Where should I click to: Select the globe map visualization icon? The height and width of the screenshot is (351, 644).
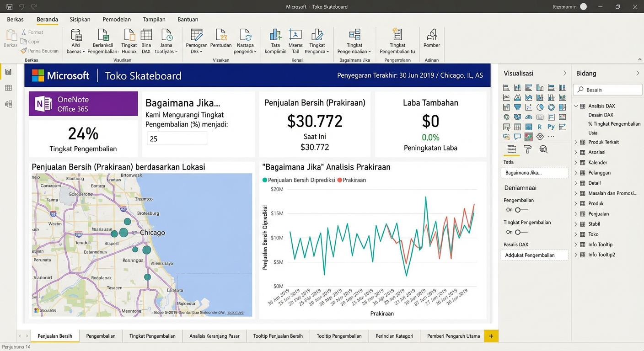coord(506,117)
